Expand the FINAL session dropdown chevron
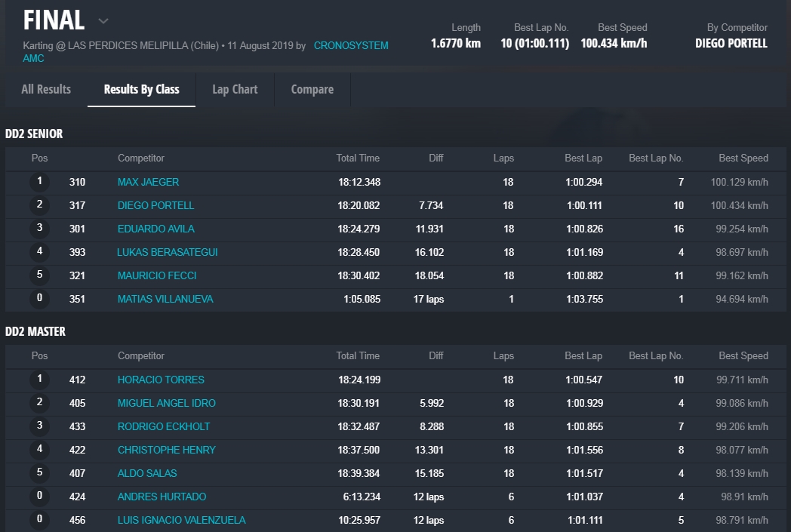 click(103, 21)
